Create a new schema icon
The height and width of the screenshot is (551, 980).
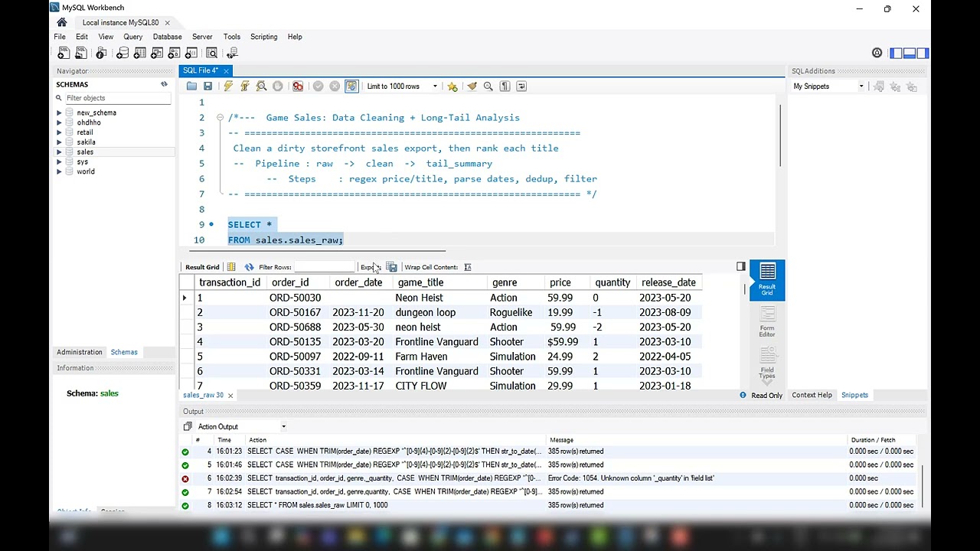(x=122, y=53)
